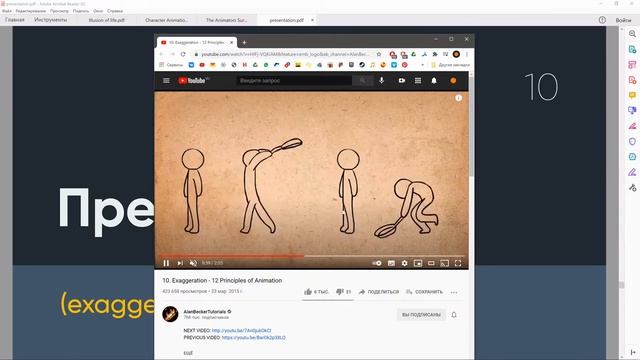Close the Exaggeration Chrome tab
This screenshot has height=360, width=640.
point(231,42)
